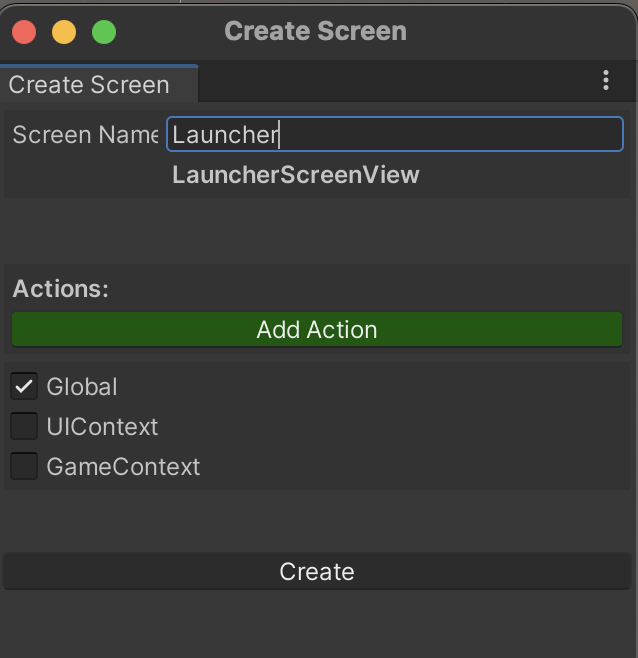
Task: Click empty tab bar area beside the tab
Action: pyautogui.click(x=395, y=83)
